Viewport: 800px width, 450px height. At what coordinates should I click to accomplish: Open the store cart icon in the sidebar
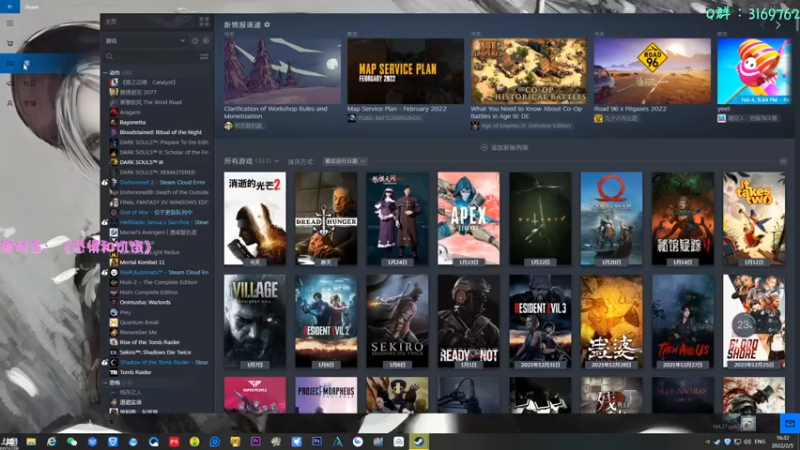coord(10,43)
